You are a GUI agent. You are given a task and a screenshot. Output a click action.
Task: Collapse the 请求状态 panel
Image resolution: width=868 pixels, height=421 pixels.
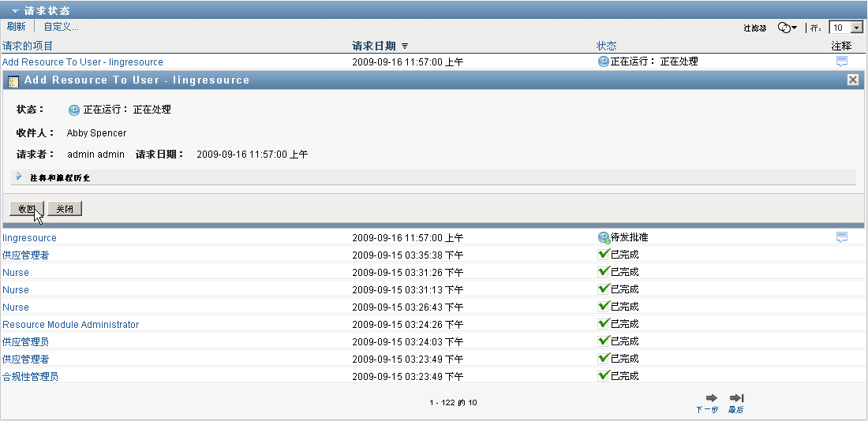tap(15, 11)
